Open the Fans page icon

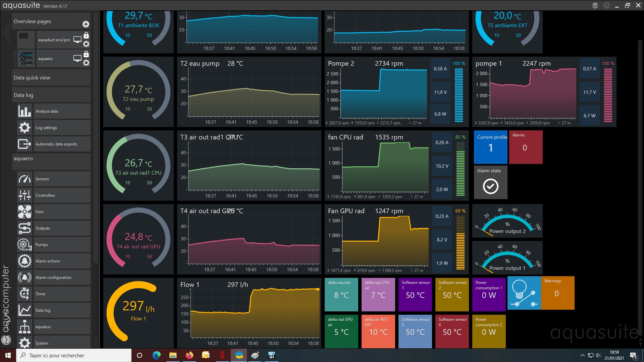coord(24,212)
